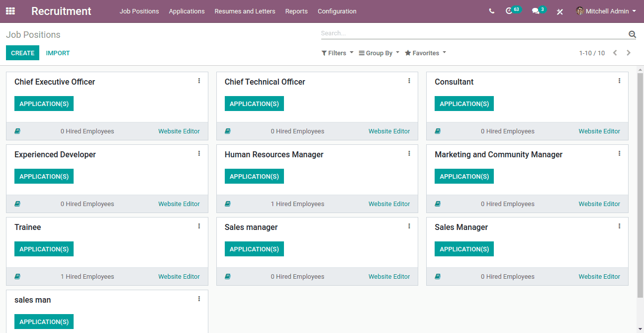The height and width of the screenshot is (333, 644).
Task: Open the Applications menu
Action: click(186, 11)
